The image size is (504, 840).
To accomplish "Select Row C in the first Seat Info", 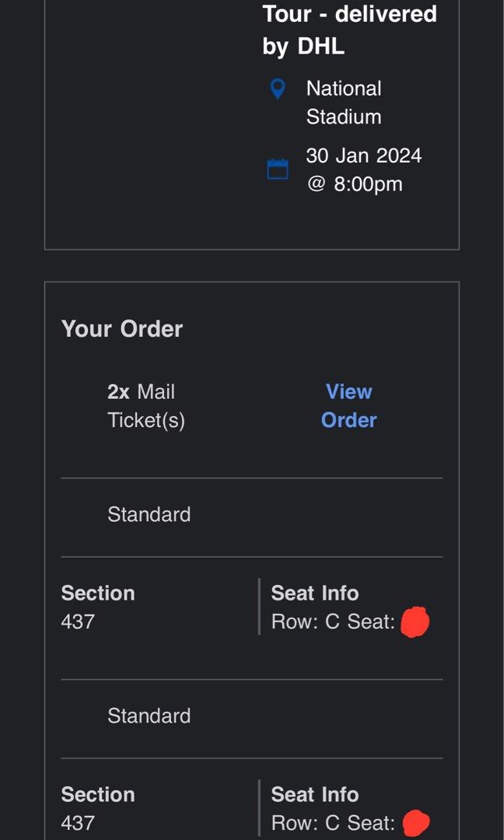I will (x=302, y=622).
